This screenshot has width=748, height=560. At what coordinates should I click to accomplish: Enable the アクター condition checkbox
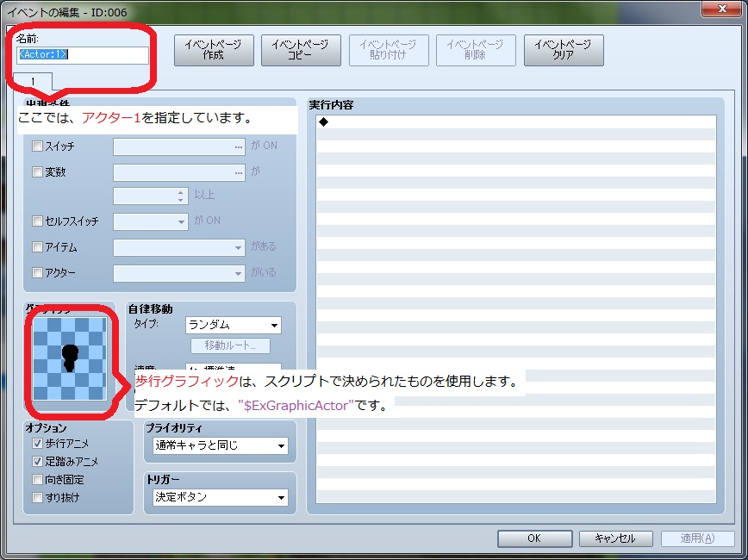click(36, 273)
